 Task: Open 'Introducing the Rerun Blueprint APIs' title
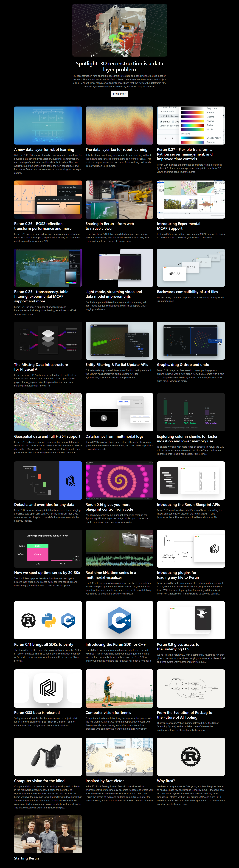point(188,505)
